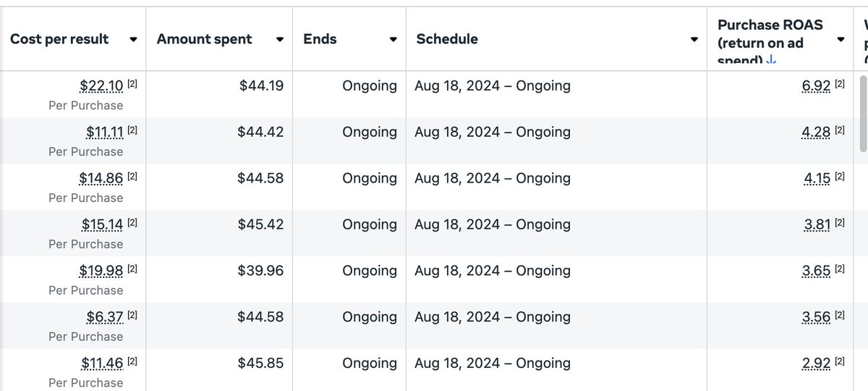Click the 6.92 purchase ROAS value
The width and height of the screenshot is (868, 391).
click(816, 86)
